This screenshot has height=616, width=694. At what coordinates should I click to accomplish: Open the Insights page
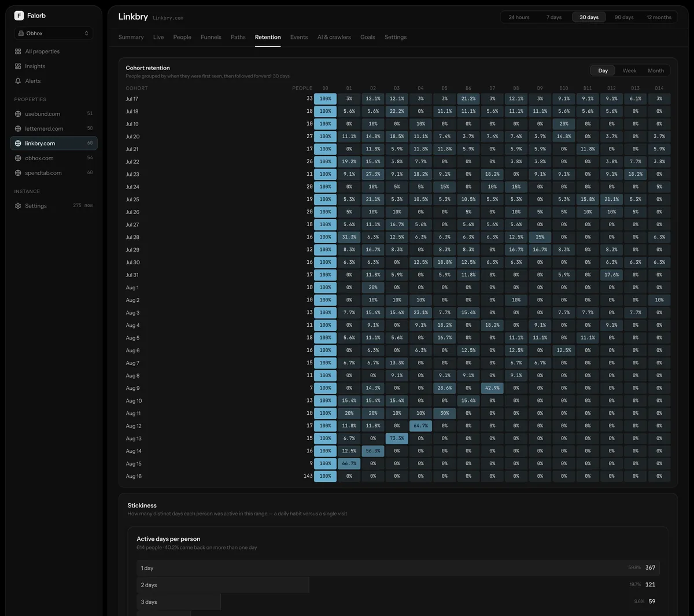click(54, 67)
